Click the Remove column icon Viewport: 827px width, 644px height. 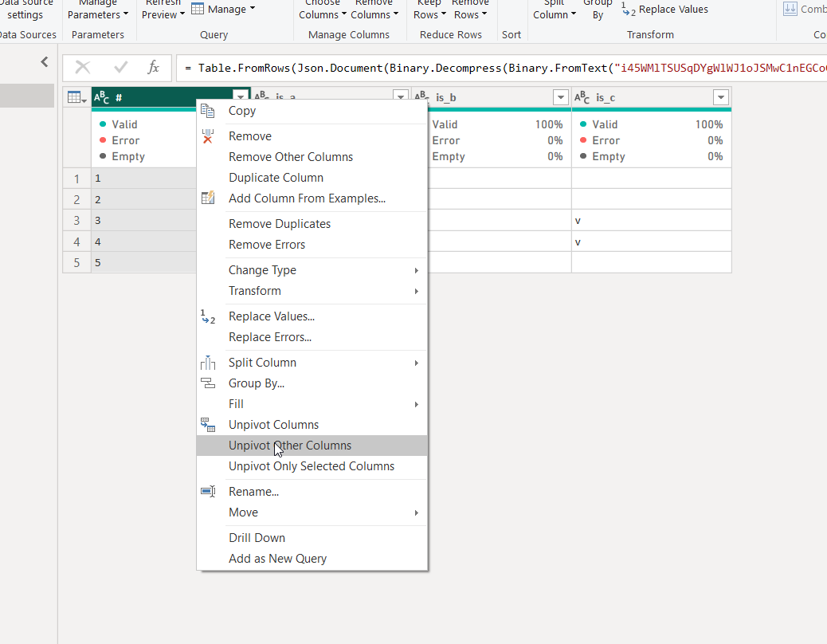208,136
